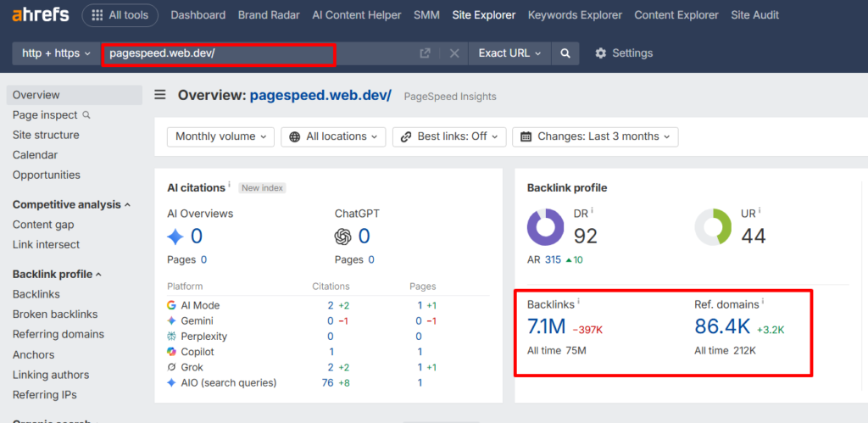Click the Grok platform icon
This screenshot has height=423, width=868.
tap(171, 367)
